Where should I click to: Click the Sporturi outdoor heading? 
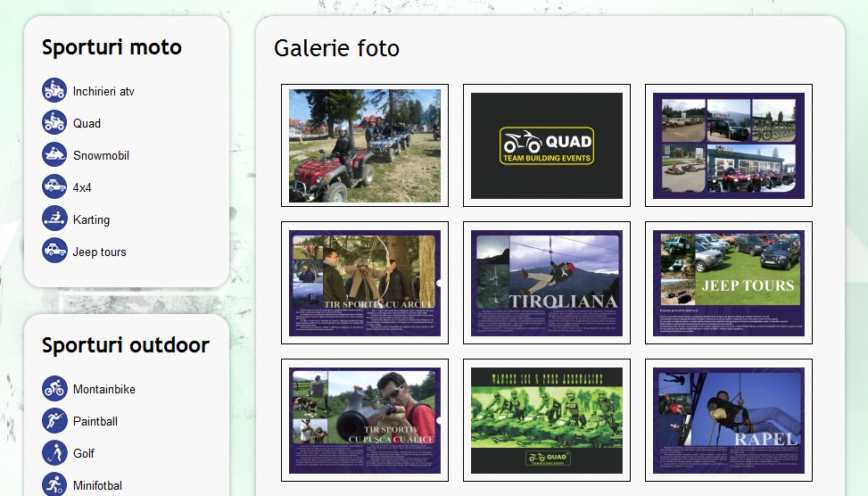tap(126, 345)
